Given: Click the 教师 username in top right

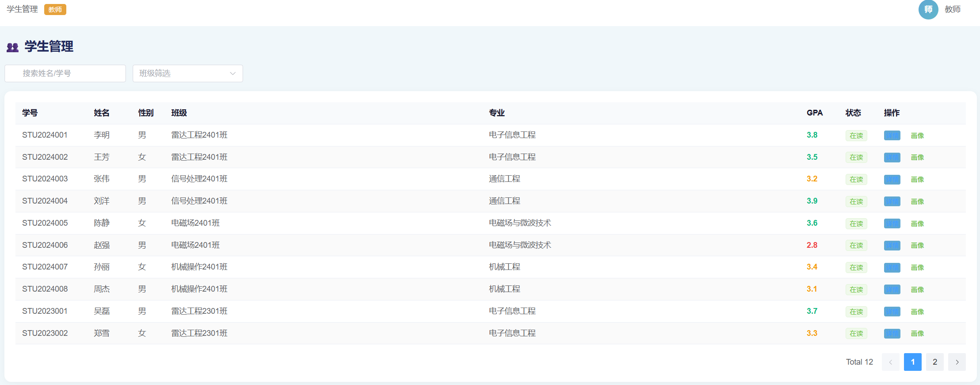Looking at the screenshot, I should pyautogui.click(x=952, y=9).
